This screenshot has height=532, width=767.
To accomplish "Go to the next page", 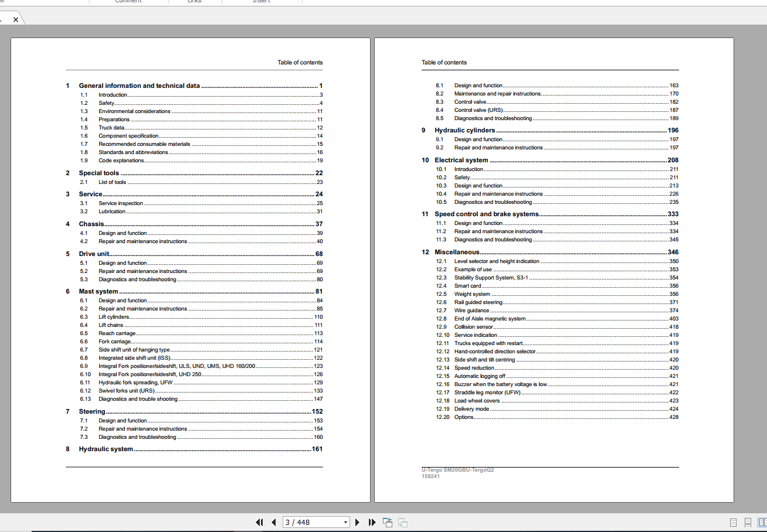I will pos(357,522).
